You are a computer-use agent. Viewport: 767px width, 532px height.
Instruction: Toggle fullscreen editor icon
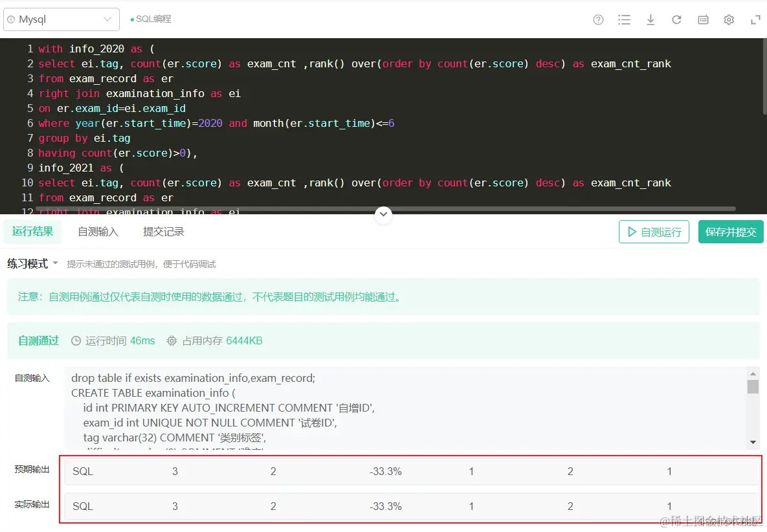(755, 19)
